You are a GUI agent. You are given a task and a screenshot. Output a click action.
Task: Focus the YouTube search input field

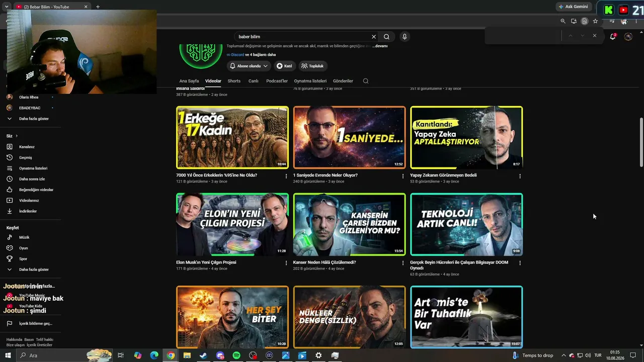303,37
